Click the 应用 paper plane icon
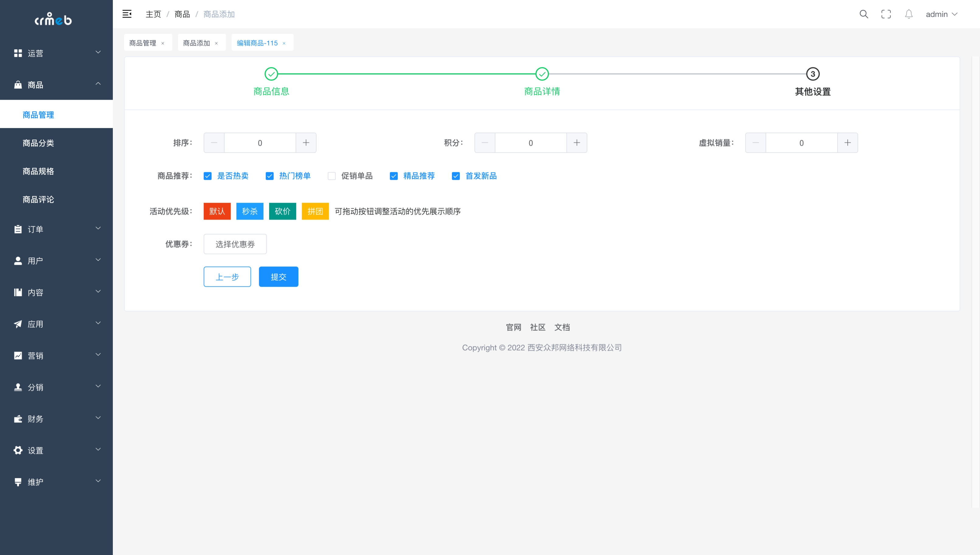980x555 pixels. [x=18, y=324]
